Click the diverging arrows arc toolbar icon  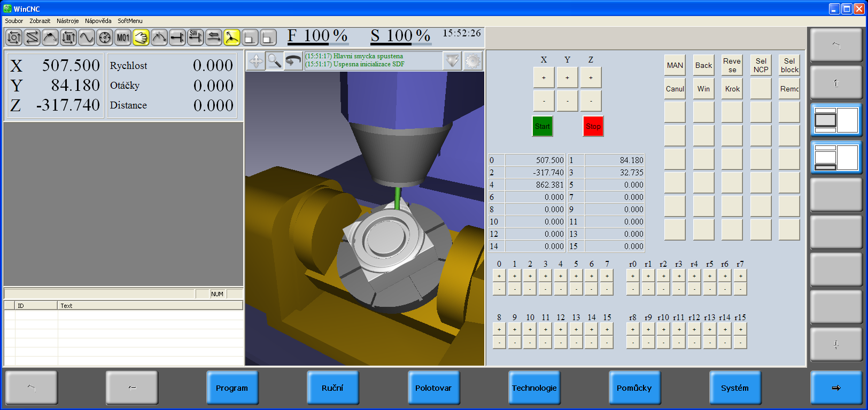pyautogui.click(x=159, y=37)
